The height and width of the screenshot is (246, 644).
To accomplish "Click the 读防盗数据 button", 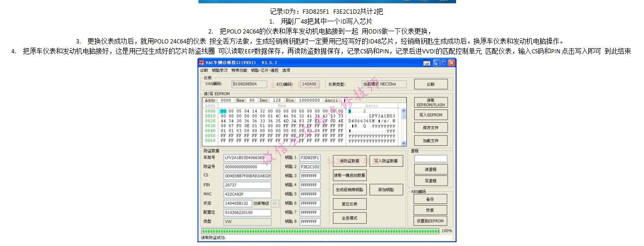I will tap(349, 161).
